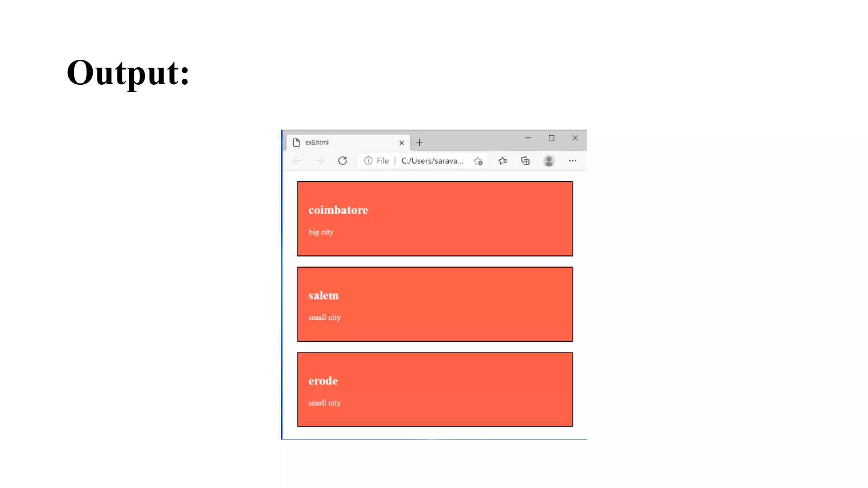The image size is (868, 488).
Task: Reload the ex8.html page
Action: (342, 161)
